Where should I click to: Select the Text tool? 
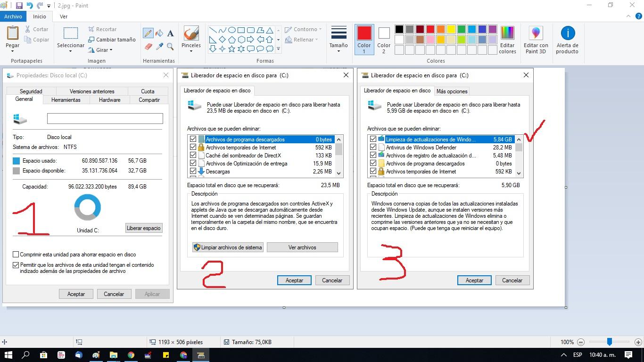pos(170,33)
